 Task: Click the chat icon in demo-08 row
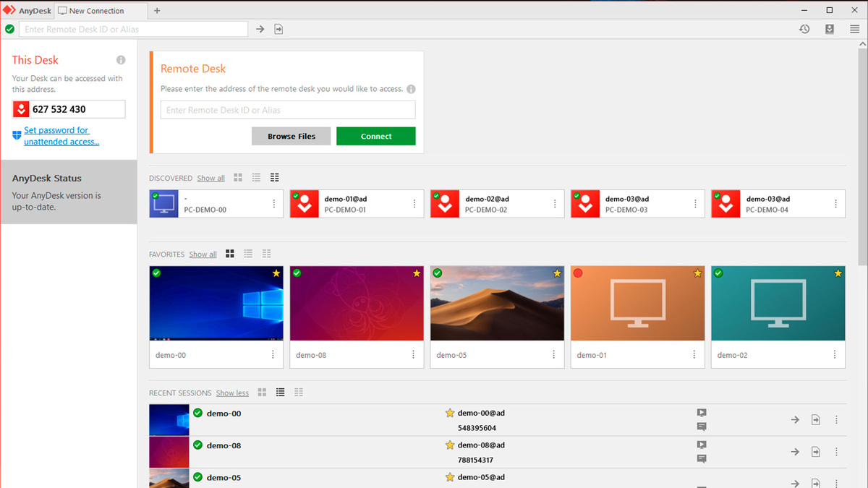pos(701,459)
